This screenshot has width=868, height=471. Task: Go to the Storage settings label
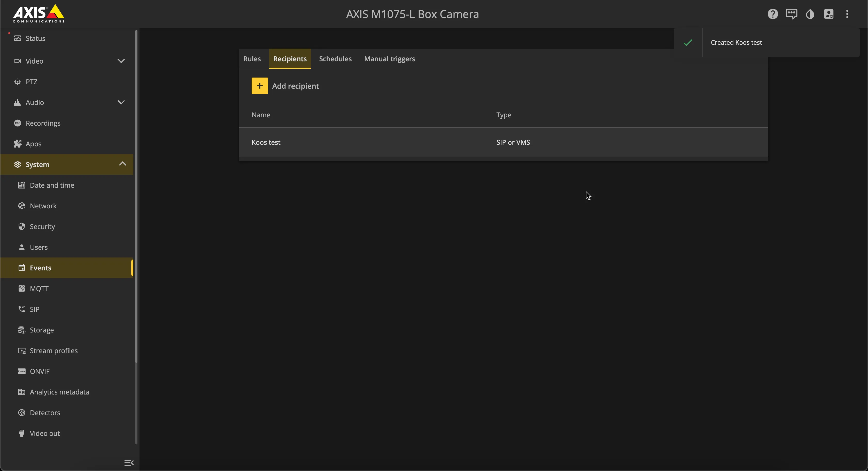[42, 330]
